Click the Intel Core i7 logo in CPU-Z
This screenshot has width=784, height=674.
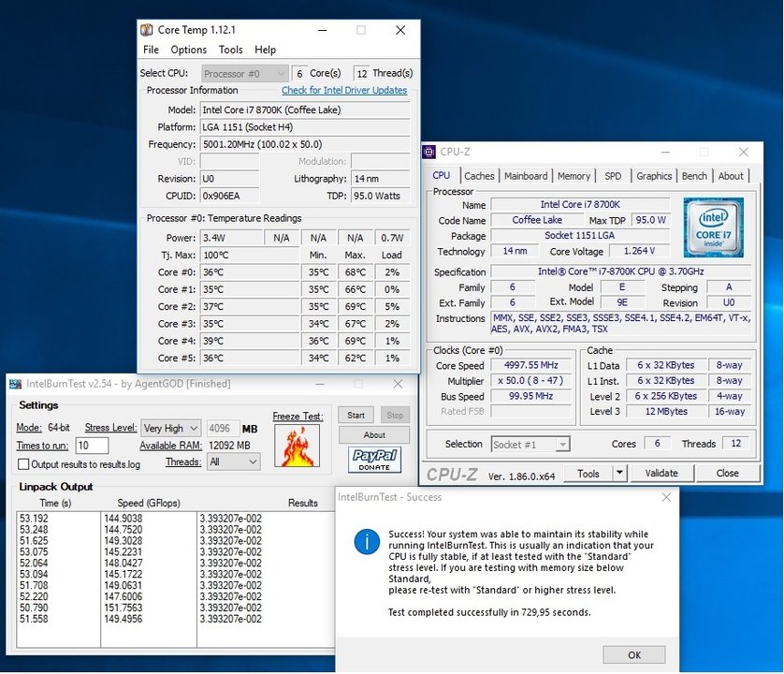(x=714, y=227)
